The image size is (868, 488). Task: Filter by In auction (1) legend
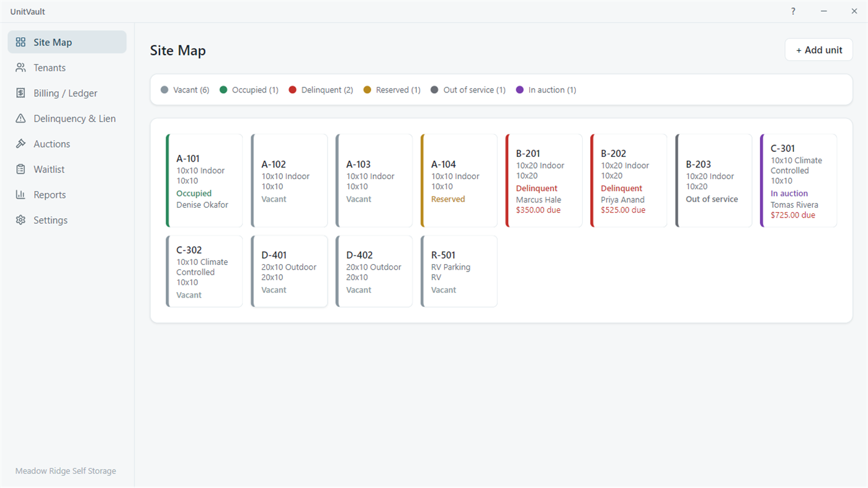point(546,90)
